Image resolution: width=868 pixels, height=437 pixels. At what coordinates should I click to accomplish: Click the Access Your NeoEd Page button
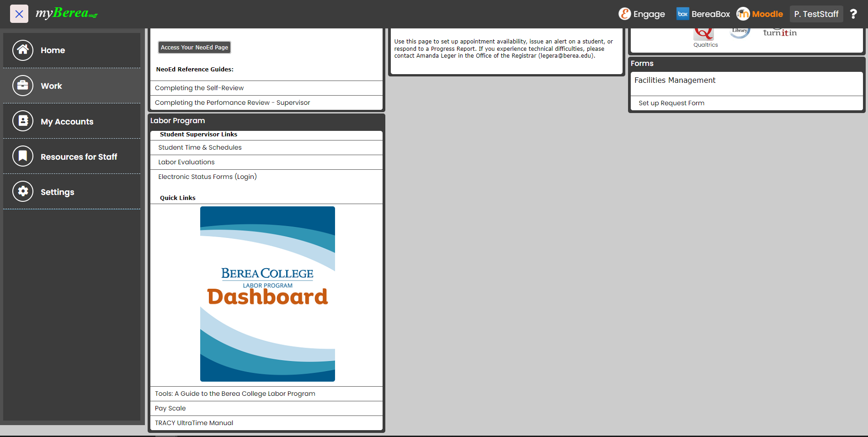pos(194,48)
